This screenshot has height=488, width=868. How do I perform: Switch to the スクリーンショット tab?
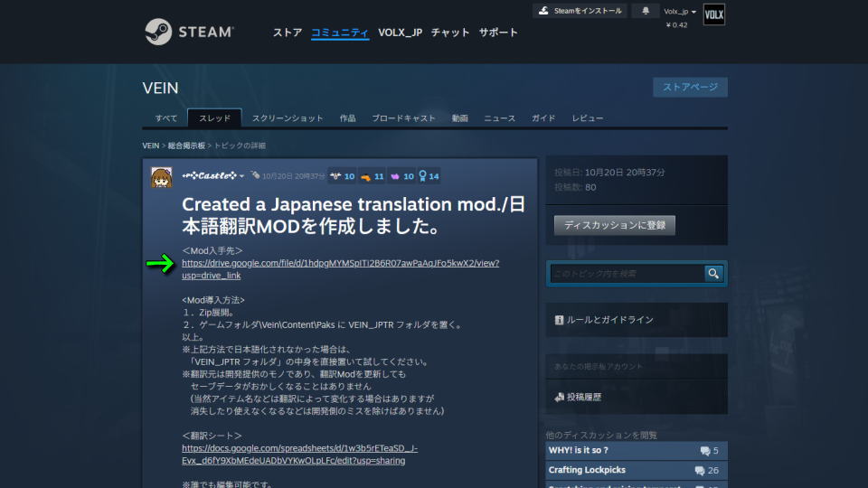pos(288,117)
